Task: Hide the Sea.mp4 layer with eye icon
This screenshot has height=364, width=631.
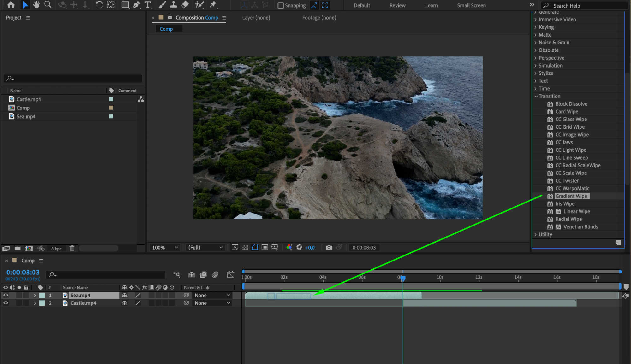Action: tap(6, 295)
